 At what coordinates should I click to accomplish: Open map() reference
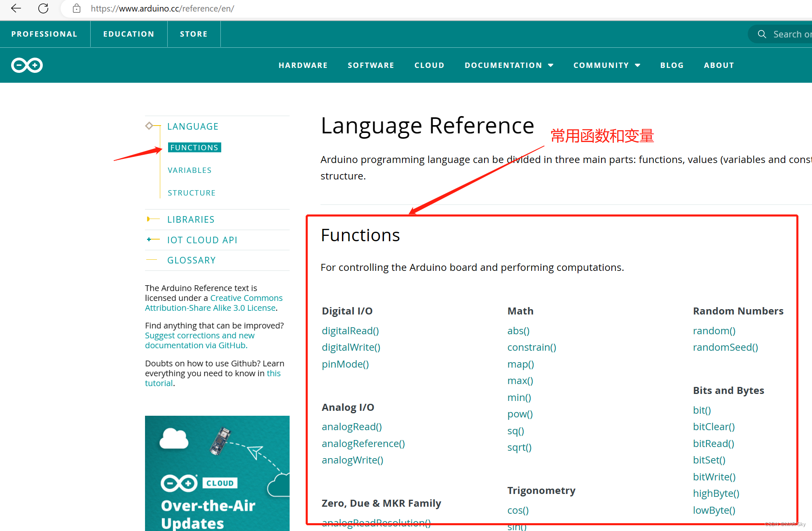click(521, 364)
